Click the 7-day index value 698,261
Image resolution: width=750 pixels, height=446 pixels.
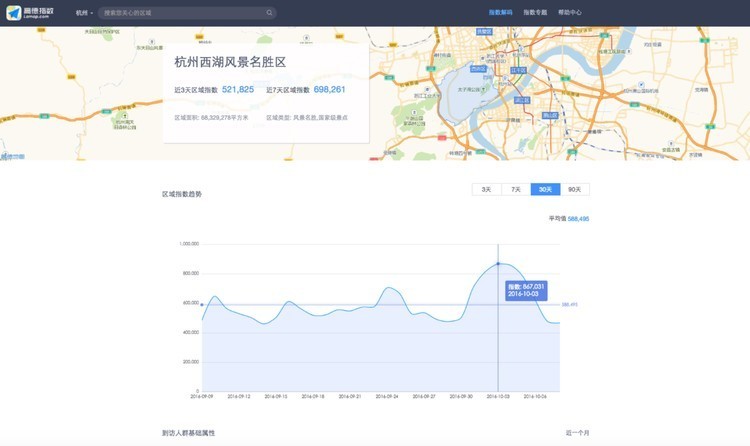330,89
